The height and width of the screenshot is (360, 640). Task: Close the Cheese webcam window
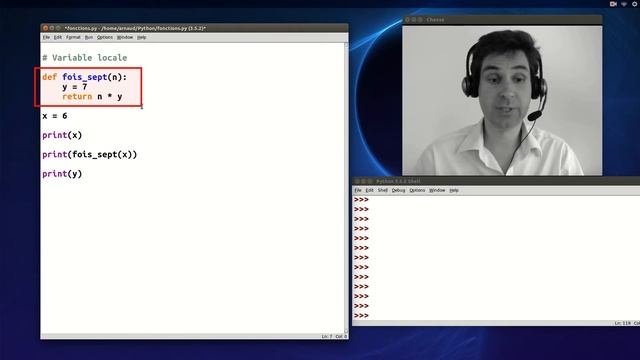(x=407, y=20)
